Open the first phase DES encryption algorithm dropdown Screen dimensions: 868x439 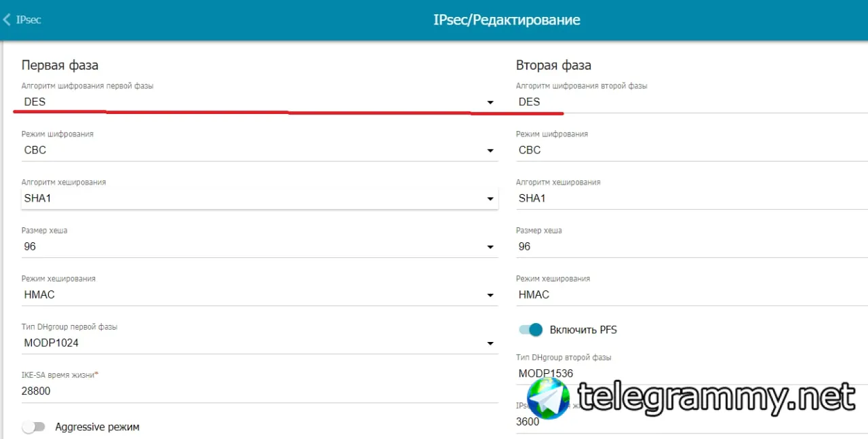point(260,102)
